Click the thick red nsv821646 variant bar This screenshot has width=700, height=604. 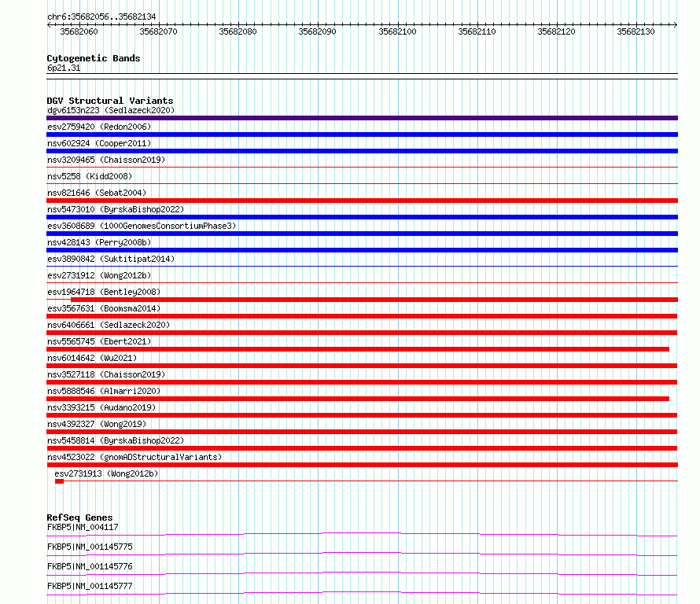click(362, 201)
